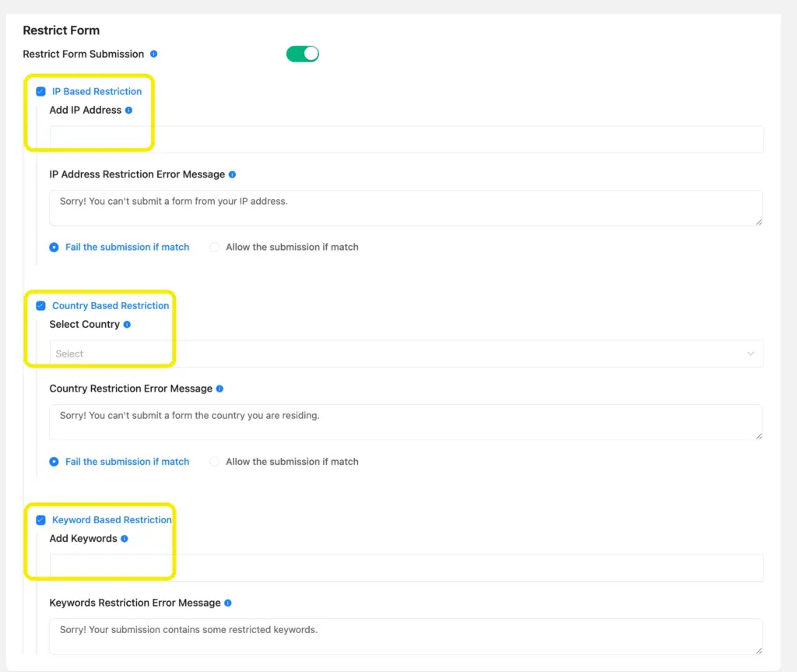The width and height of the screenshot is (797, 672).
Task: Click the Country Restriction Error Message text area
Action: [x=405, y=421]
